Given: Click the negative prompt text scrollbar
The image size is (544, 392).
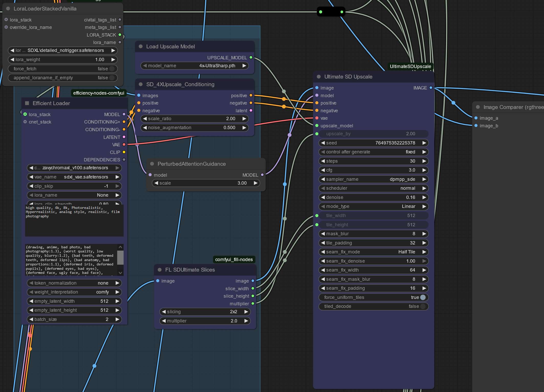Looking at the screenshot, I should (120, 257).
